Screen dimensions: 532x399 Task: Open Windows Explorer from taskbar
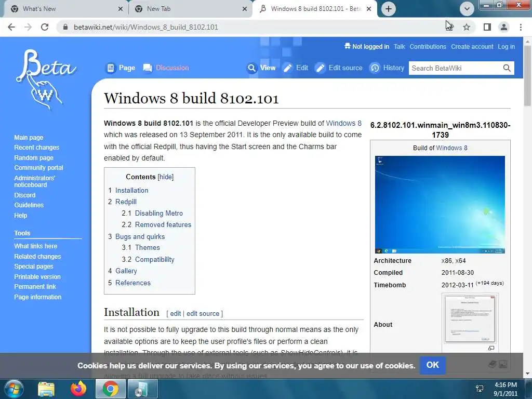pyautogui.click(x=46, y=389)
